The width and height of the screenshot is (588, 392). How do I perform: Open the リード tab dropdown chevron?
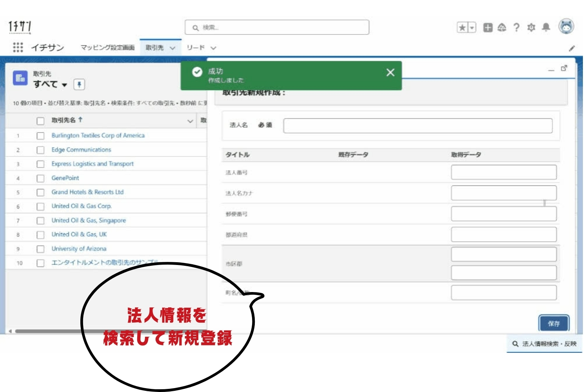[213, 48]
